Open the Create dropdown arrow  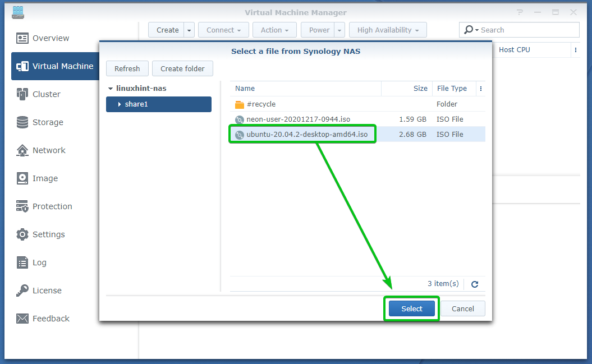pyautogui.click(x=189, y=30)
